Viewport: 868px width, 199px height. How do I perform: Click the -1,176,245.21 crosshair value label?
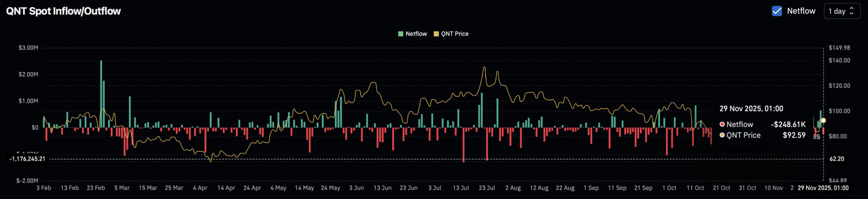point(27,159)
